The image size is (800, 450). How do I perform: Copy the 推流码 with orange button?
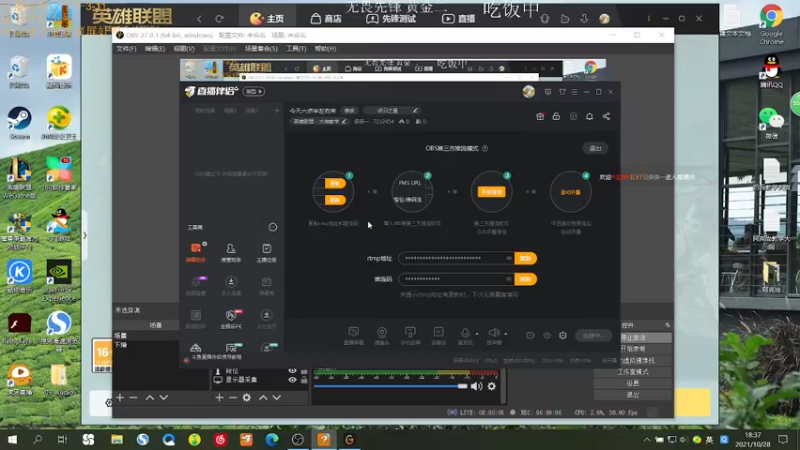click(x=526, y=279)
